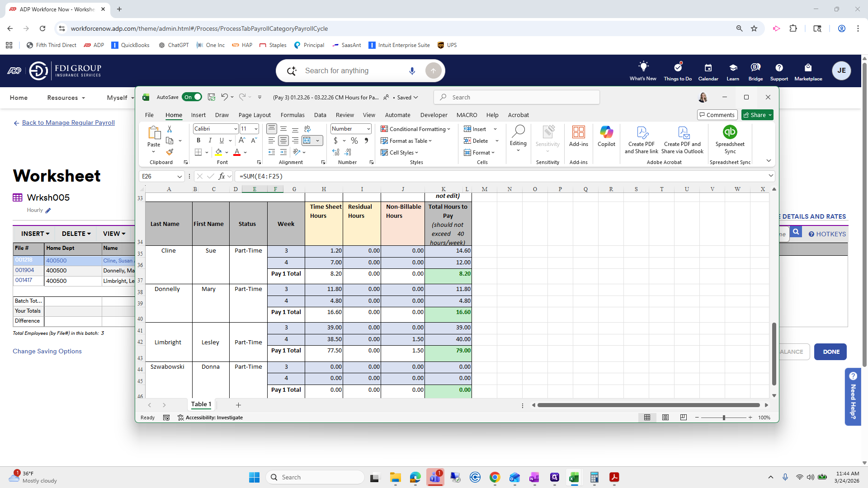Open the Formulas ribbon tab

pyautogui.click(x=292, y=115)
